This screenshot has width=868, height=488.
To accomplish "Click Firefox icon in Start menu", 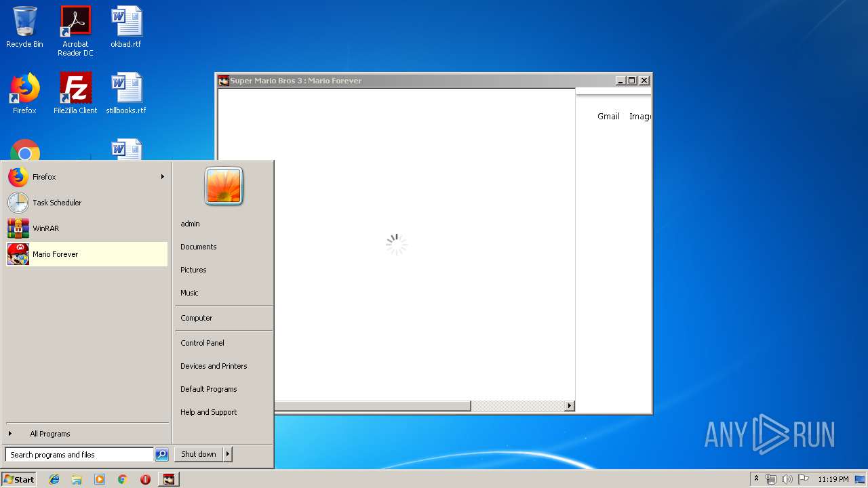I will click(x=18, y=177).
